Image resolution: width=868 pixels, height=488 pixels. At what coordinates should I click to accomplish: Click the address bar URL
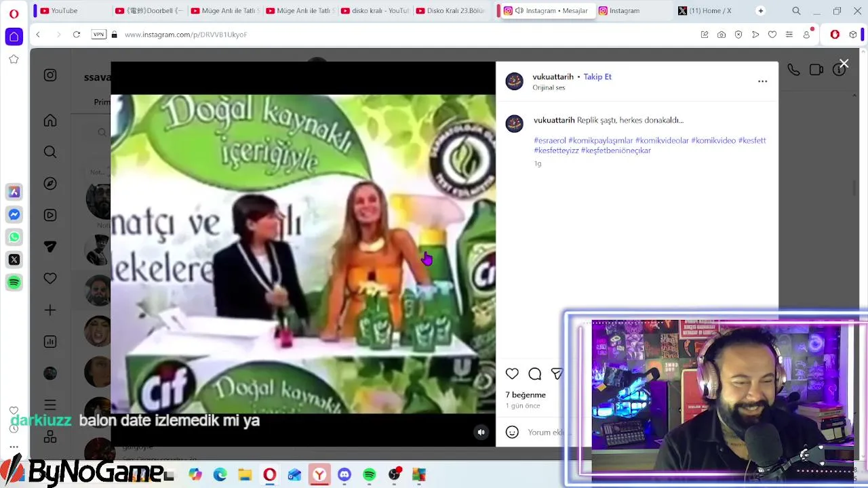click(x=186, y=35)
